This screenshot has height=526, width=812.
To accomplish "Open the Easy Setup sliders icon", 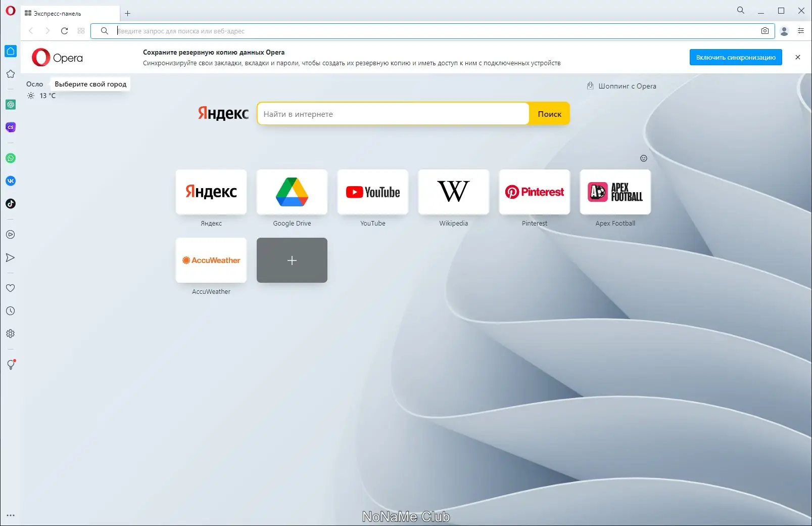I will 801,31.
